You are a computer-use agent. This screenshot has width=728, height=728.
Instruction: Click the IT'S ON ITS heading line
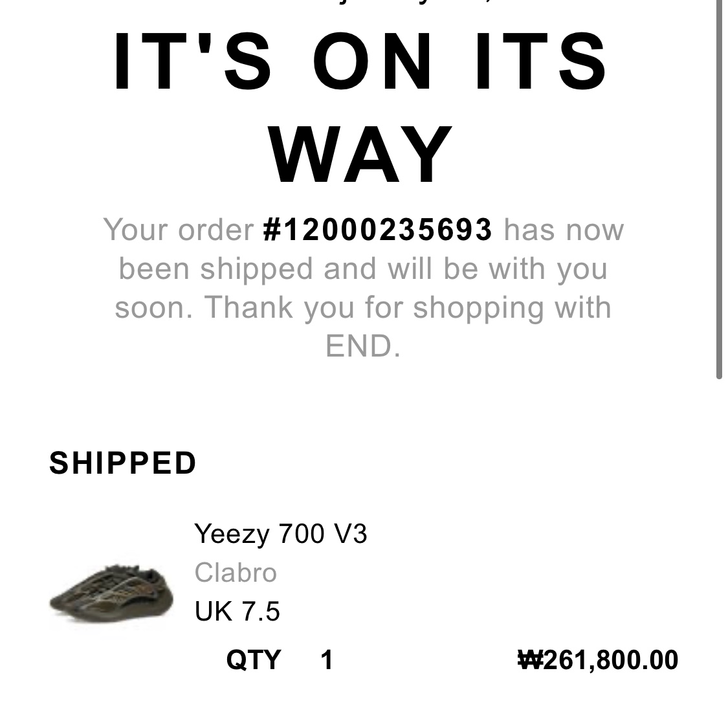tap(360, 61)
